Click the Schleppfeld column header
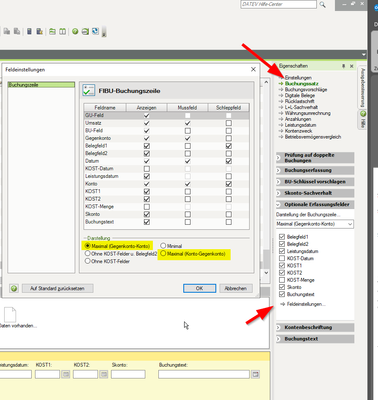This screenshot has height=400, width=378. click(228, 108)
